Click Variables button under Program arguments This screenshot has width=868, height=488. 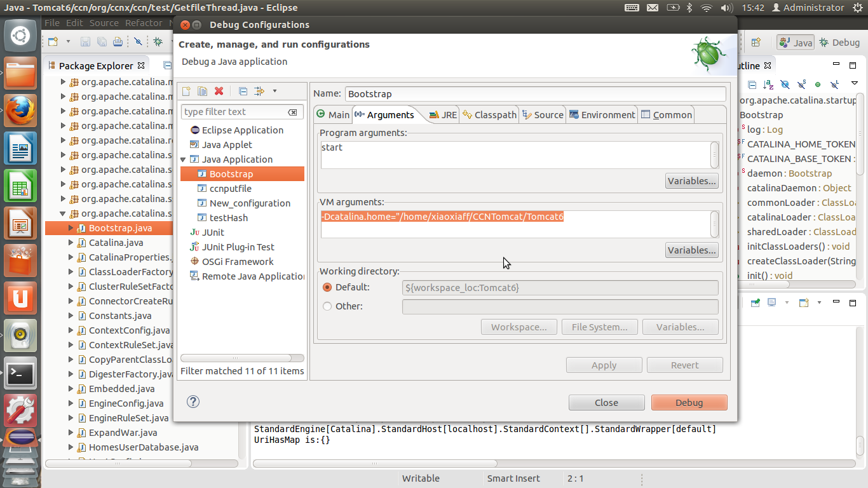[692, 181]
